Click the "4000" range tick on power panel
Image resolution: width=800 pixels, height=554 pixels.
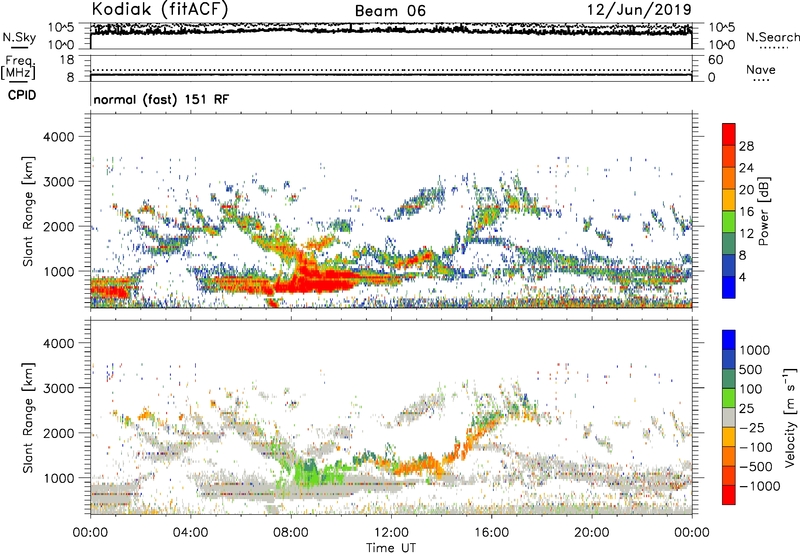pos(58,137)
